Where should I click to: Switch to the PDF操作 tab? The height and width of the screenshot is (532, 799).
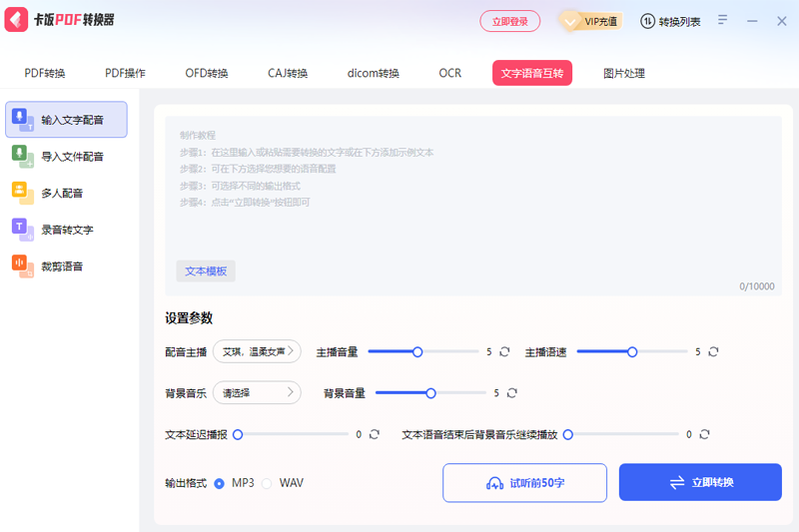126,73
